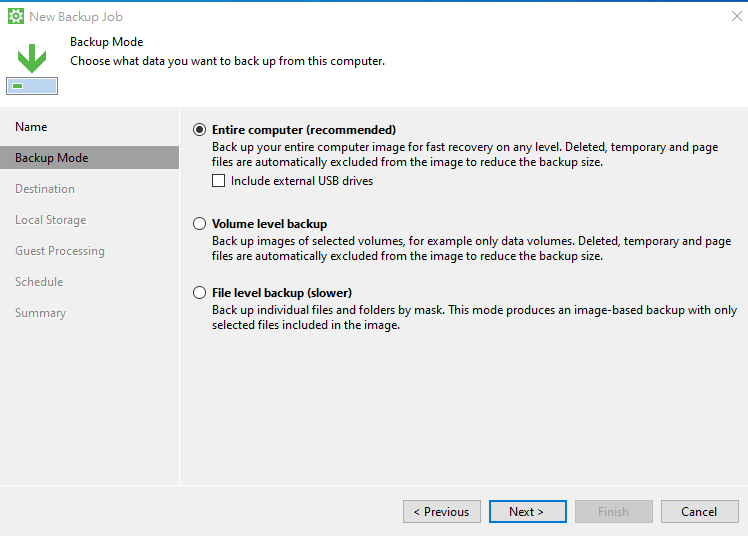Open the Local Storage step
Image resolution: width=748 pixels, height=536 pixels.
pos(50,220)
